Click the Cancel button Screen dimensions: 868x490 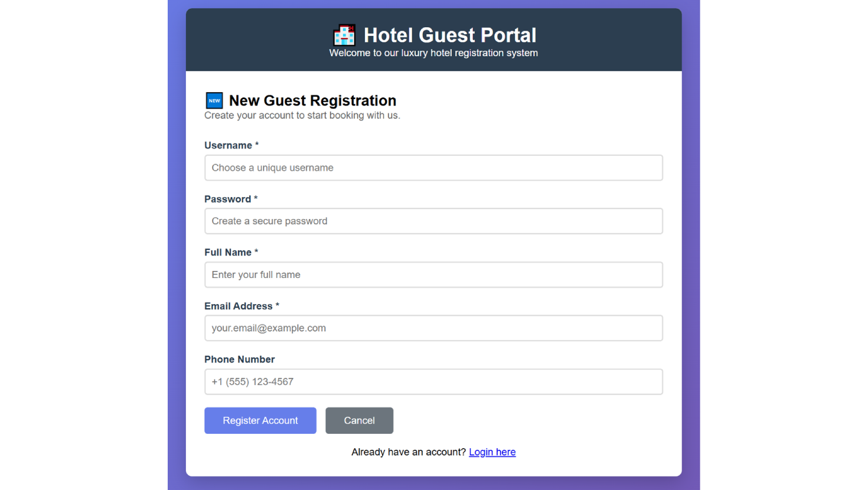[359, 420]
